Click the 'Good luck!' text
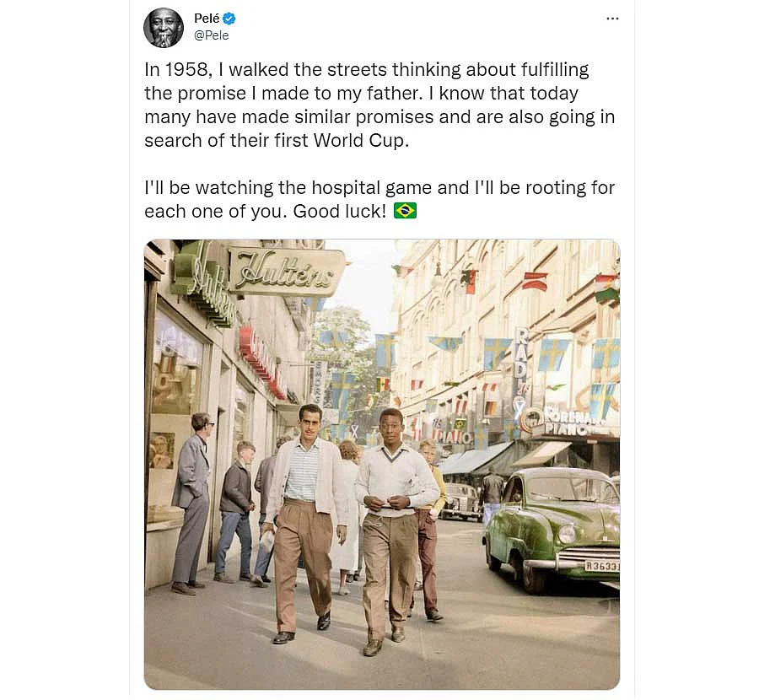 point(340,211)
